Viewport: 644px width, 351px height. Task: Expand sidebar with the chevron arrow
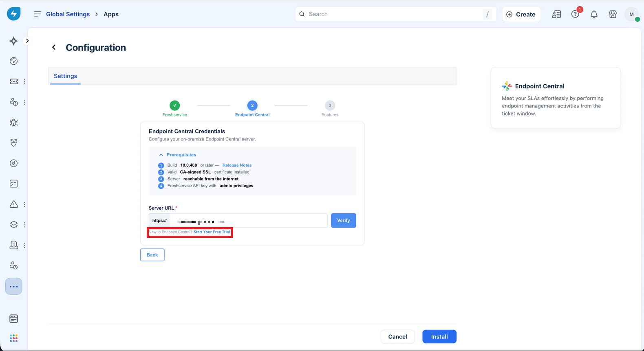27,41
